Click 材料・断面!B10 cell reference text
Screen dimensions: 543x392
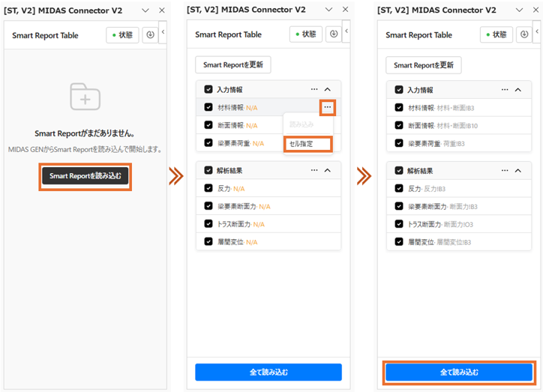click(x=457, y=126)
